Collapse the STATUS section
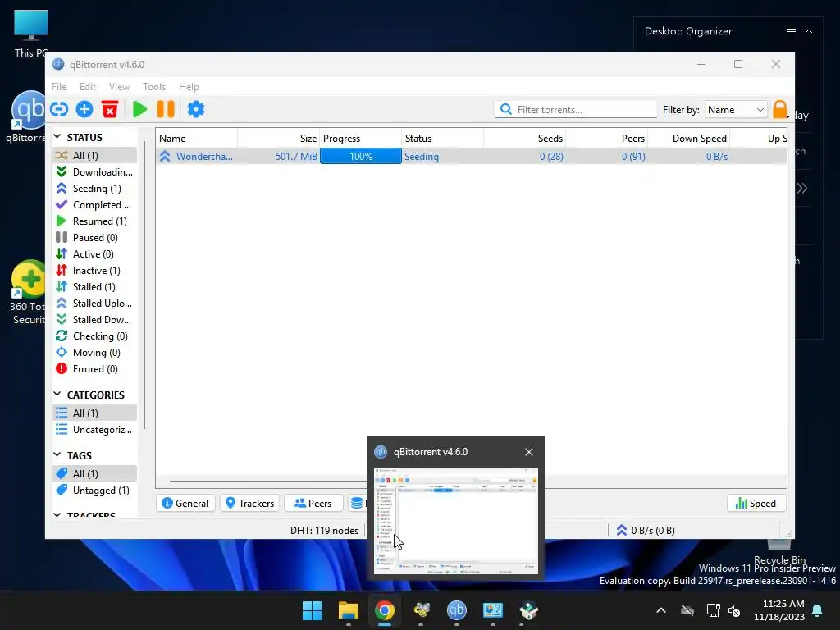Screen dimensions: 840x630 (x=57, y=137)
